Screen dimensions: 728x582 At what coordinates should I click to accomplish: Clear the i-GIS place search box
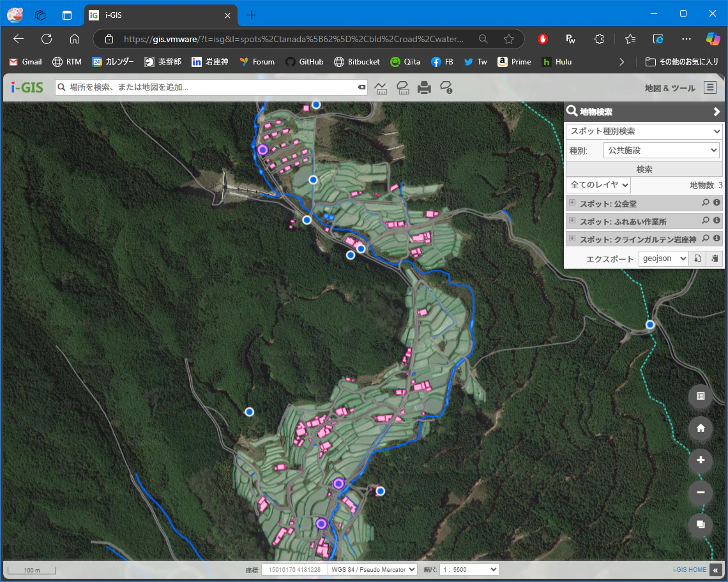click(x=361, y=87)
